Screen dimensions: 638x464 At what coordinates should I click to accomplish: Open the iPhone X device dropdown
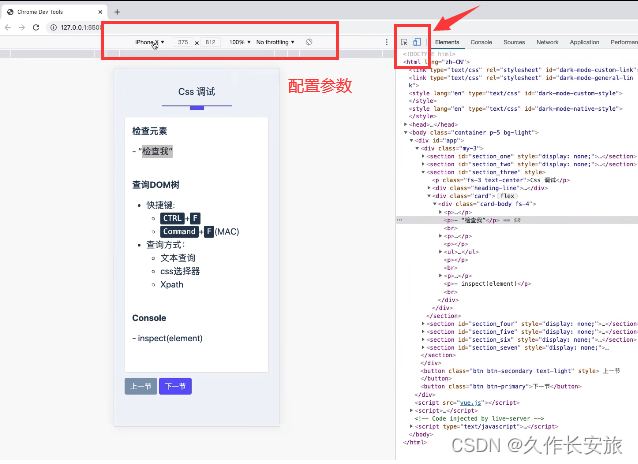(x=150, y=42)
